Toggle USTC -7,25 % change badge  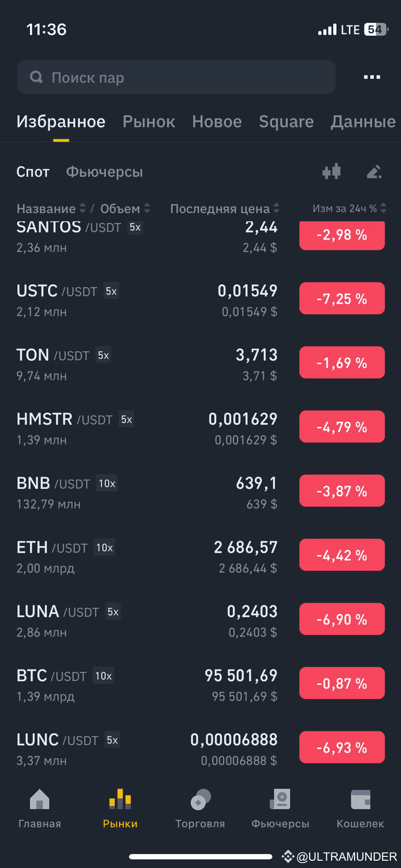tap(342, 298)
